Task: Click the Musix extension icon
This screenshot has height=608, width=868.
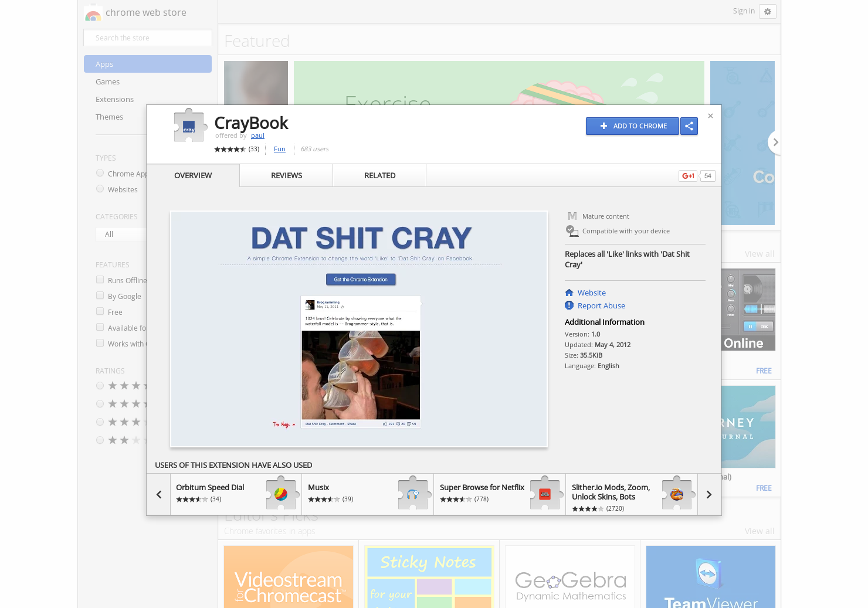Action: click(413, 494)
